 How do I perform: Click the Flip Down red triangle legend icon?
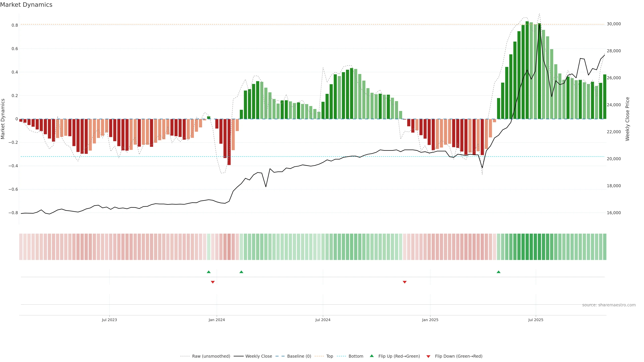428,356
